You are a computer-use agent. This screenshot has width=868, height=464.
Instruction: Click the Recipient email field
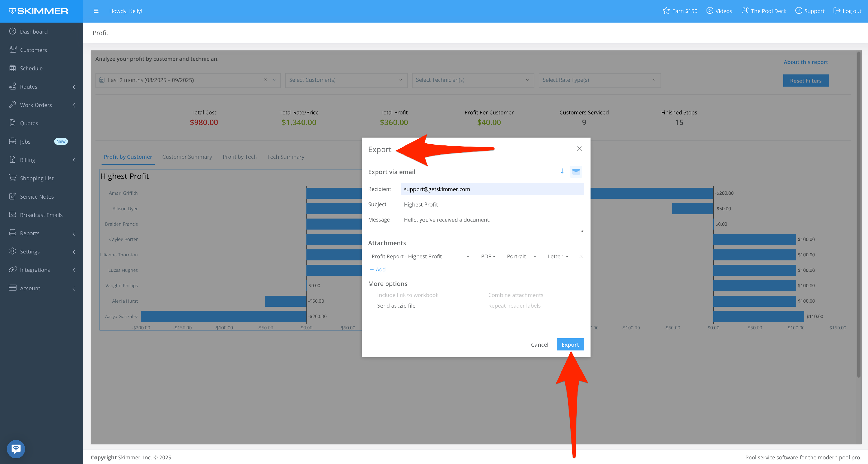[x=492, y=189]
